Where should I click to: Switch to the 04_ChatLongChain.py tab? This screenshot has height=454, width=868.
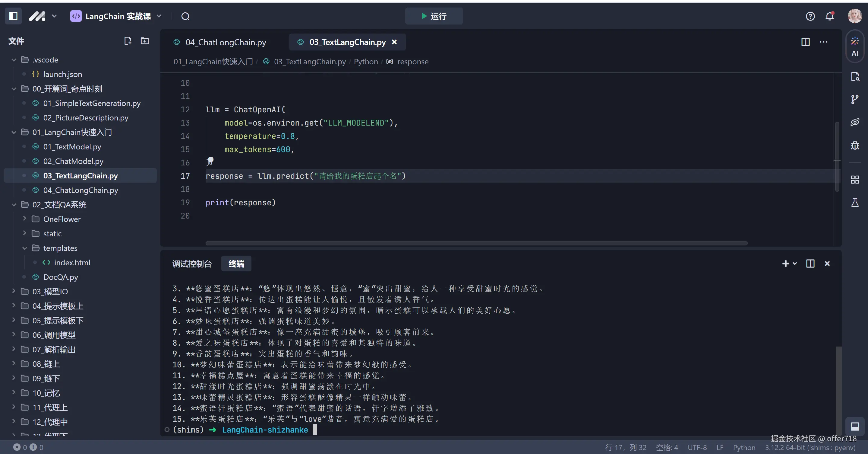coord(226,42)
